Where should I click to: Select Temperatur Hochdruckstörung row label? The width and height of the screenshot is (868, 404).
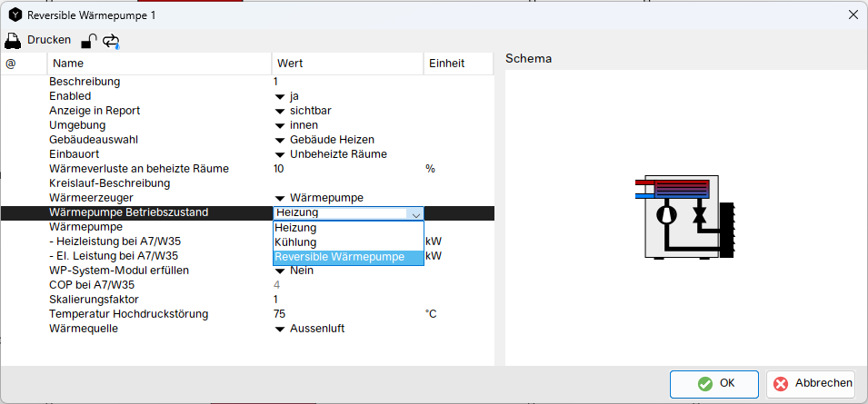(x=128, y=314)
